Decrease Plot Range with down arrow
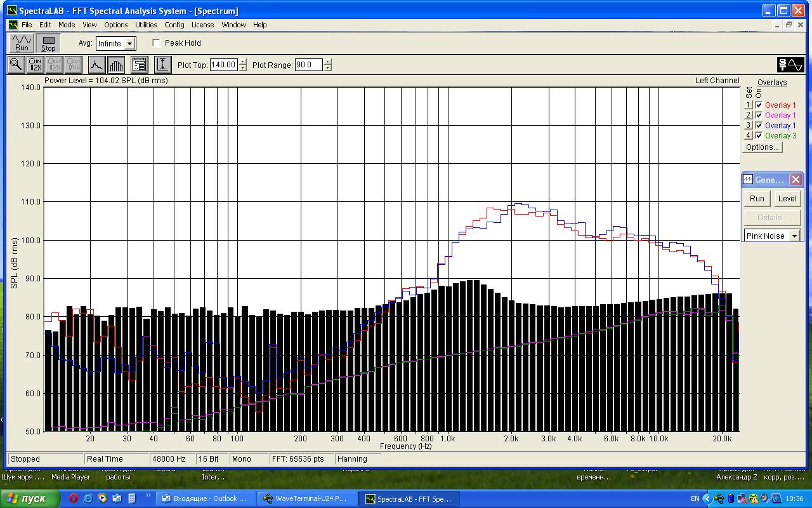The image size is (812, 508). click(327, 68)
